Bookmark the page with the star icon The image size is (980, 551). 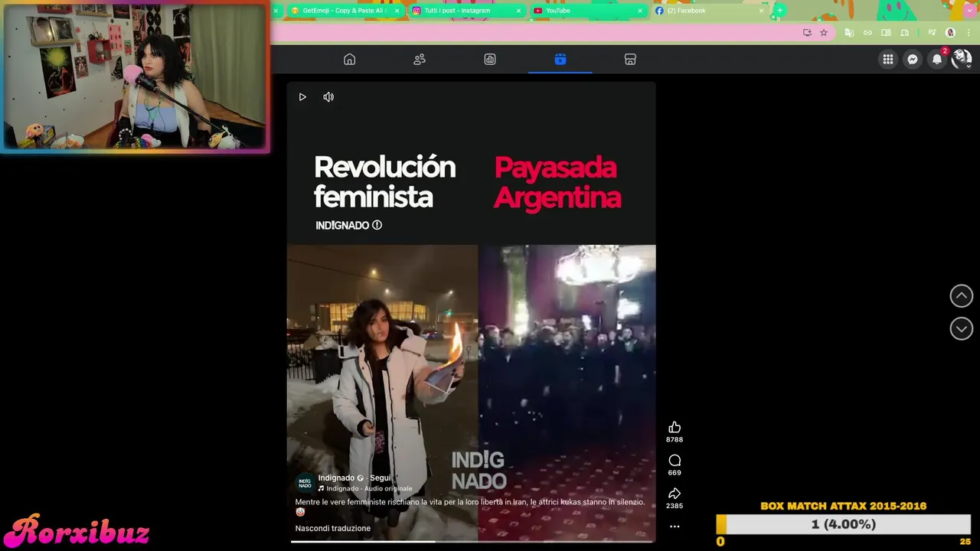pyautogui.click(x=824, y=33)
